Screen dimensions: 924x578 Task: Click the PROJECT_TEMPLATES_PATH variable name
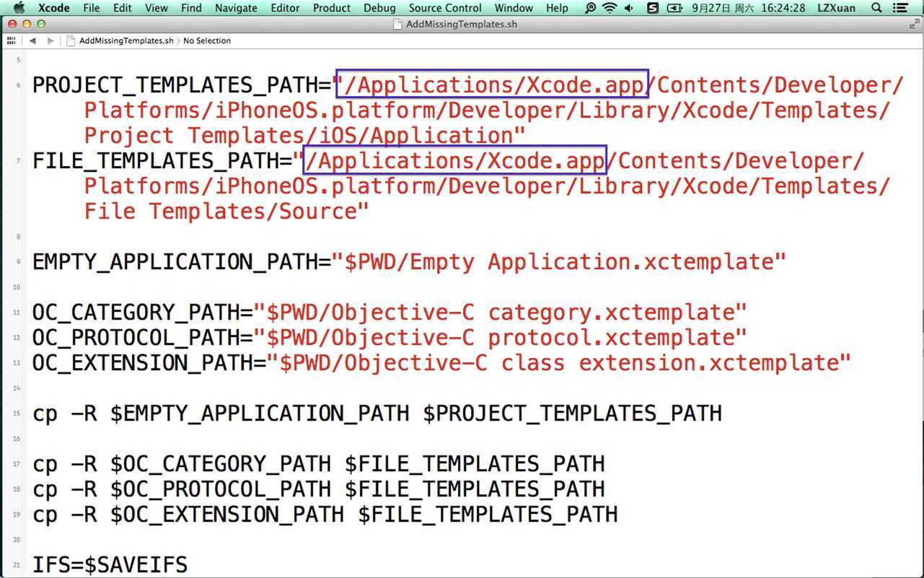(175, 85)
